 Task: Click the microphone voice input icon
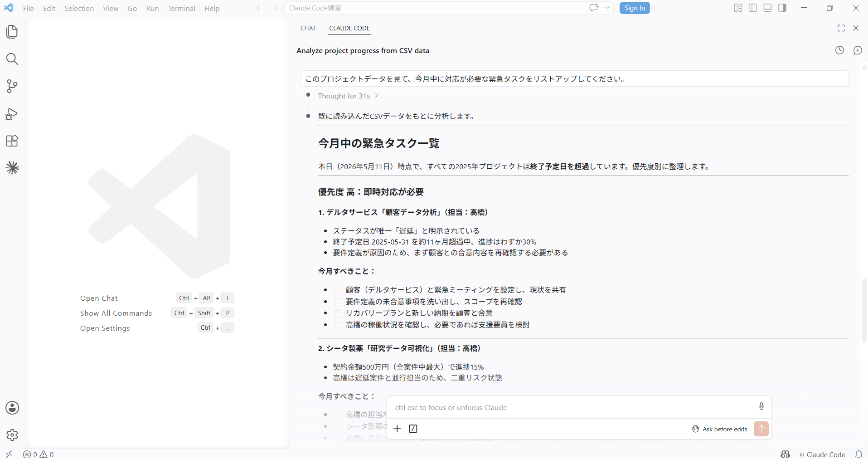tap(761, 406)
